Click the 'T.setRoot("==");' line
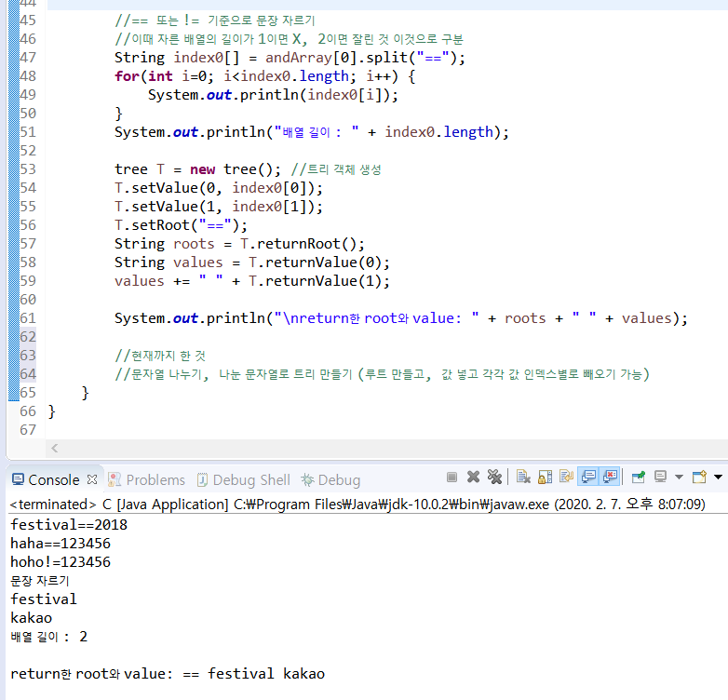This screenshot has width=728, height=700. pos(182,225)
